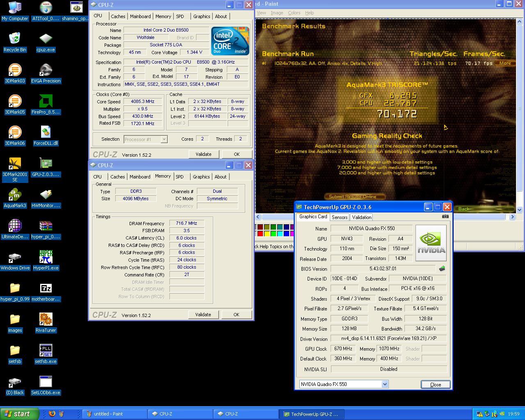525x420 pixels.
Task: Select the HyperPI.exe desktop icon
Action: (x=46, y=260)
